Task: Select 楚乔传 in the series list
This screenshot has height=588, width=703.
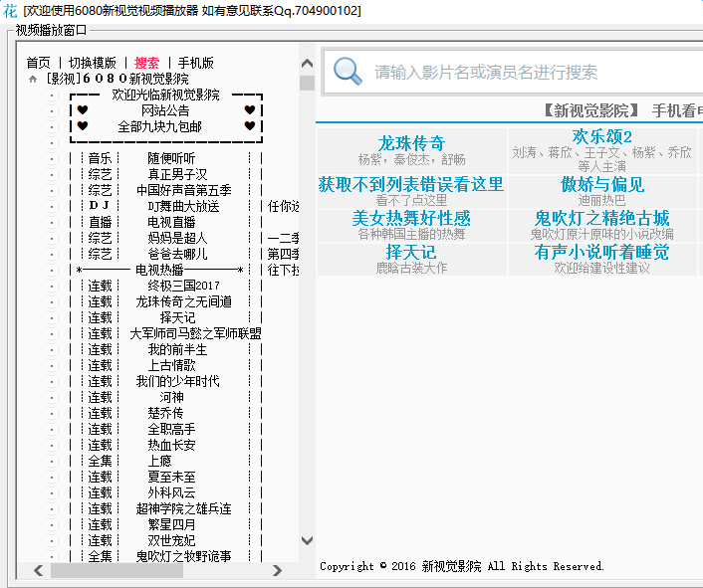Action: click(x=165, y=413)
